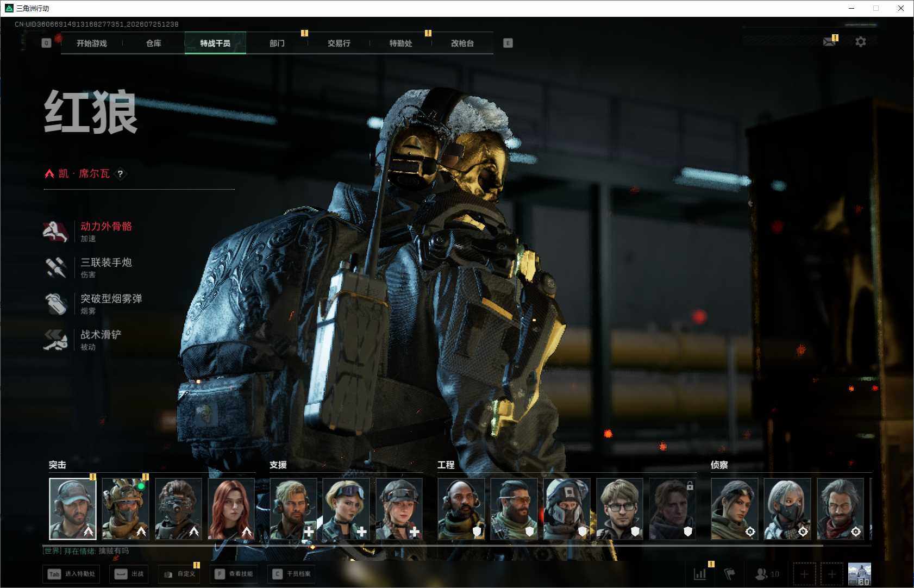
Task: Click the Q key icon left of 开始游戏
Action: (46, 43)
